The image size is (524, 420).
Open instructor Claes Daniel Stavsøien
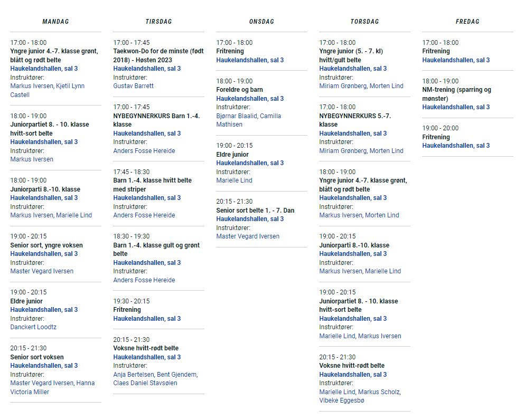point(145,383)
